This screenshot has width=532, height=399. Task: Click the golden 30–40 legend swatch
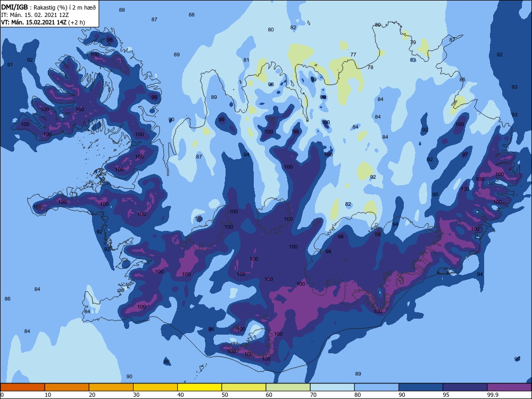click(x=155, y=387)
